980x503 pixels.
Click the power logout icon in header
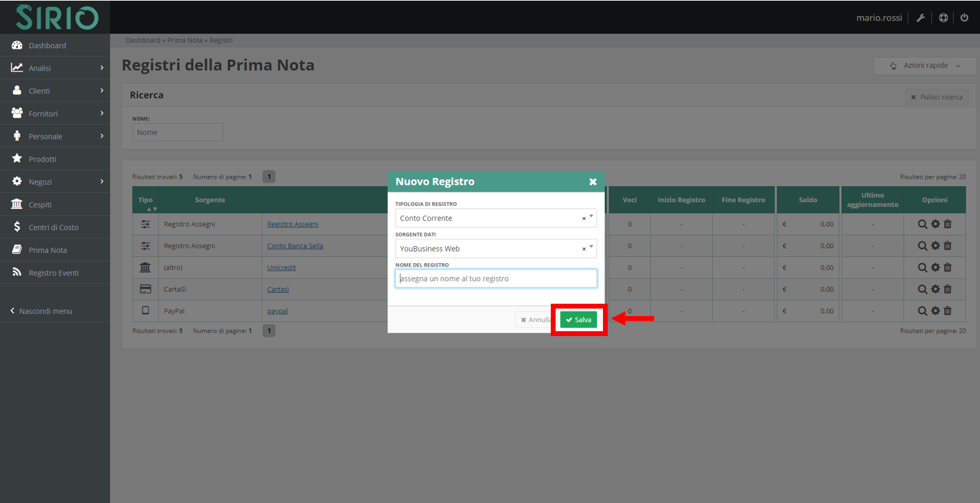tap(964, 17)
